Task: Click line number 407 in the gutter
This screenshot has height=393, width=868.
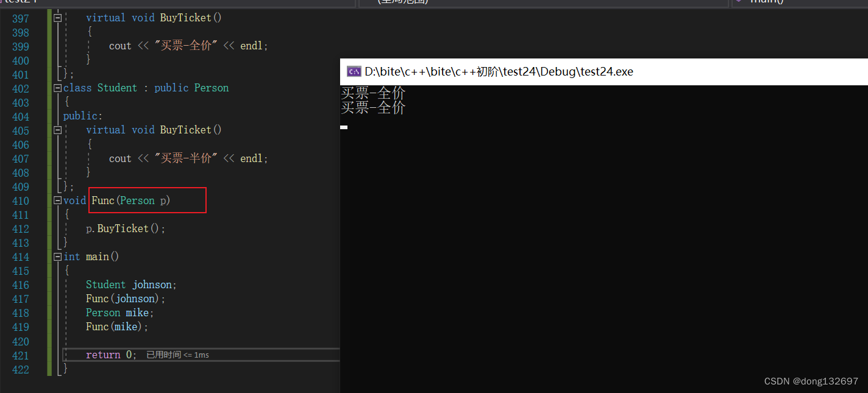Action: click(20, 159)
